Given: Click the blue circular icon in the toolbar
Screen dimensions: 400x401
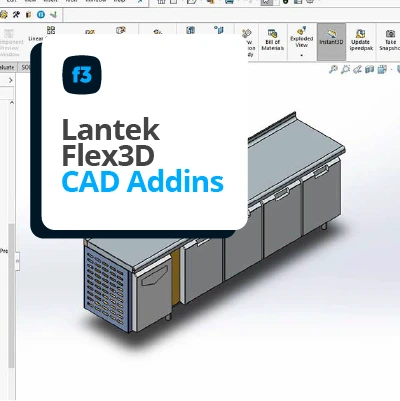Looking at the screenshot, I should (x=41, y=15).
